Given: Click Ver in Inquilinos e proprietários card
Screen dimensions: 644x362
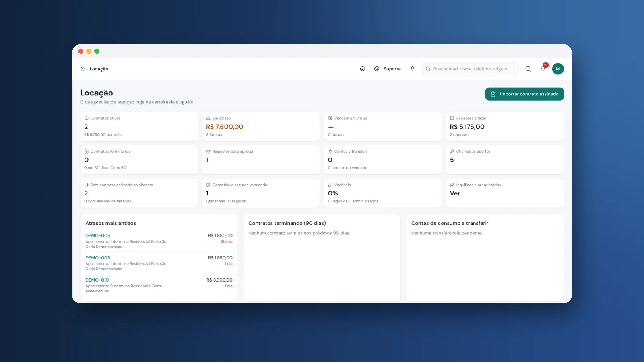Looking at the screenshot, I should 455,193.
